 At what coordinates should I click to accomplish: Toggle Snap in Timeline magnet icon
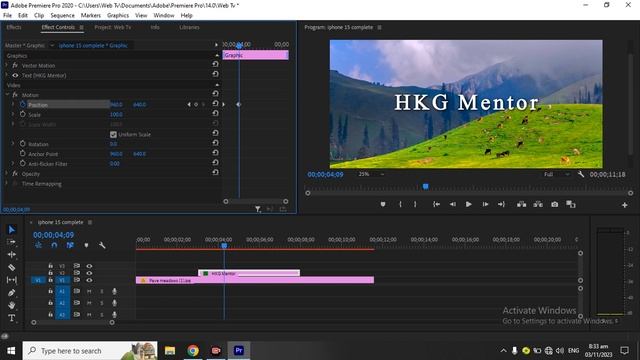(54, 245)
